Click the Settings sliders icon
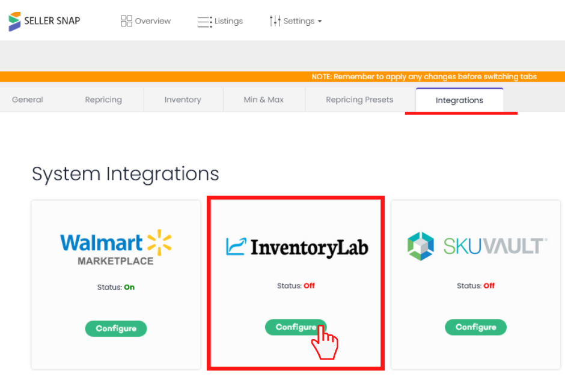Image resolution: width=565 pixels, height=392 pixels. click(x=276, y=21)
